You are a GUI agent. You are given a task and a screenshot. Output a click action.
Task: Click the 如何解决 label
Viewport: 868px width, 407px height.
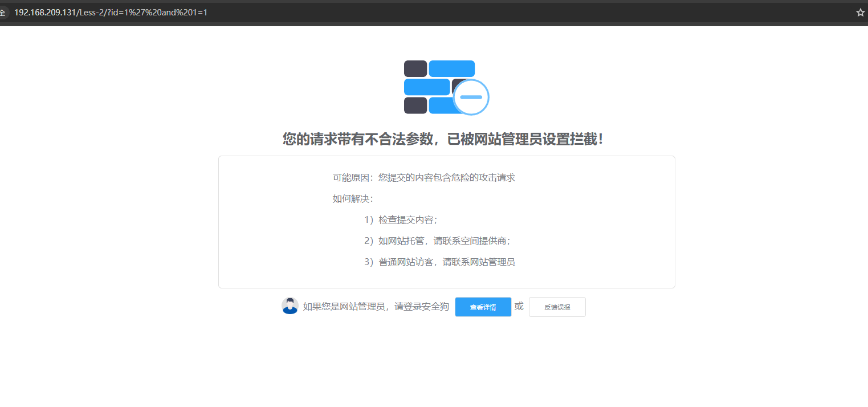(x=353, y=199)
